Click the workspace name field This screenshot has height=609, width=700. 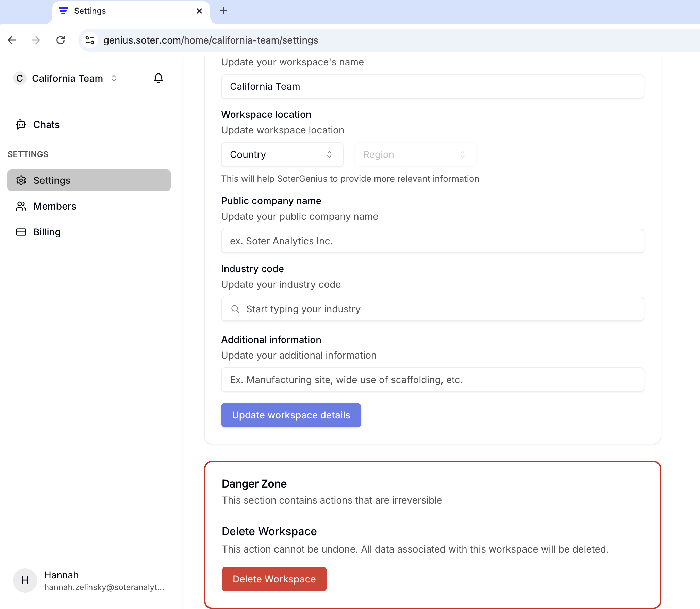click(432, 86)
